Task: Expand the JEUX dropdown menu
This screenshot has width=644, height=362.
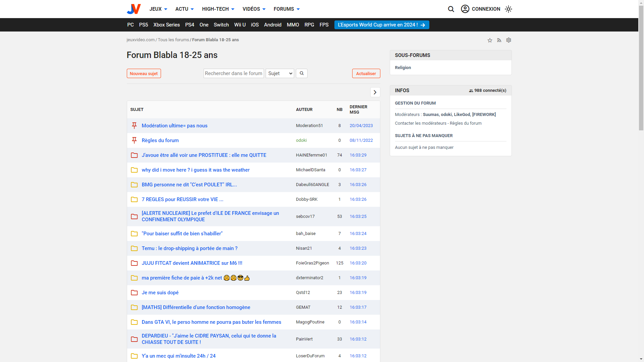Action: [x=158, y=9]
